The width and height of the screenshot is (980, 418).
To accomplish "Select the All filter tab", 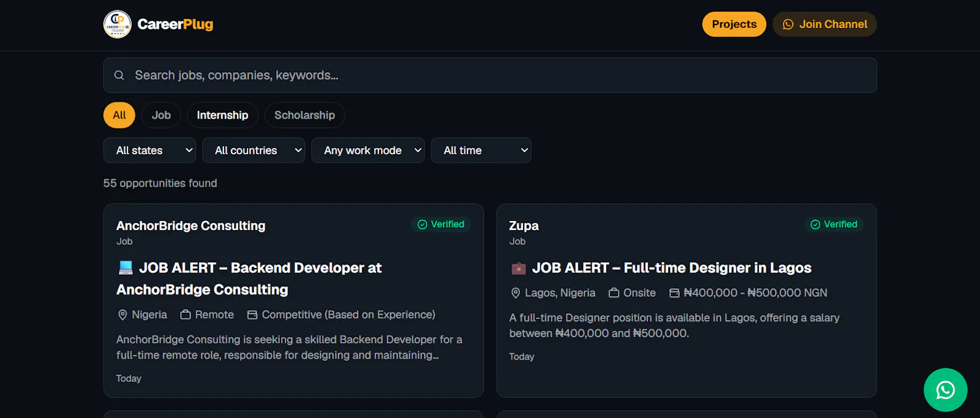I will tap(119, 115).
